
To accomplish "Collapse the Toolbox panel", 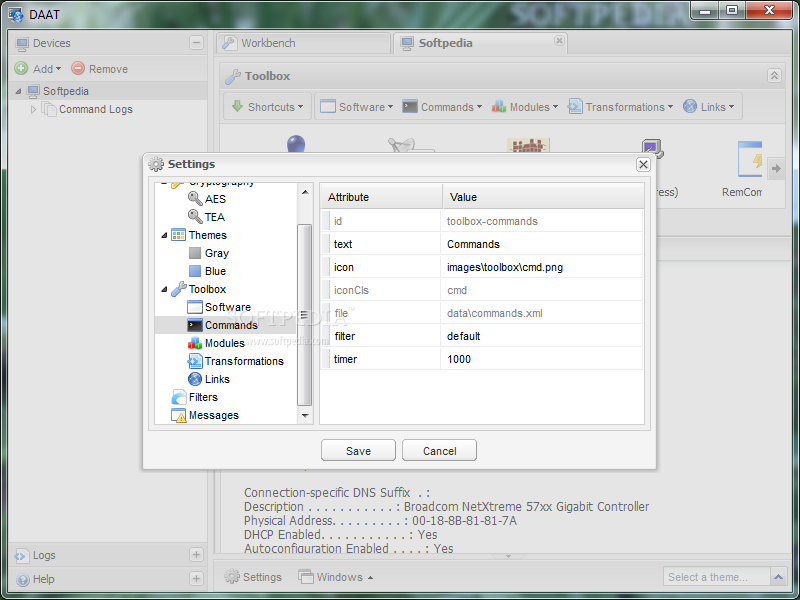I will [774, 76].
